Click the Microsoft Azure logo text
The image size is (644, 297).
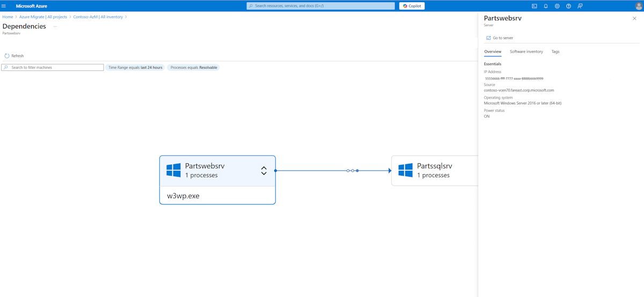[32, 6]
